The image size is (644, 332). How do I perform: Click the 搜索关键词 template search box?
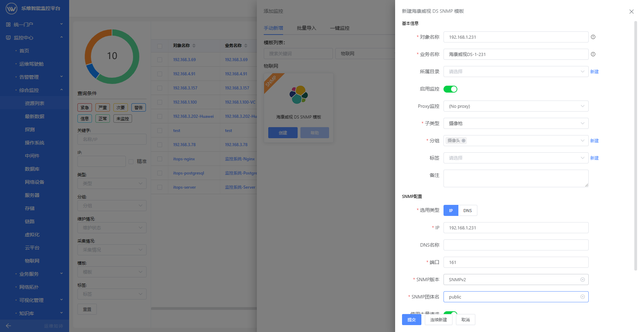(298, 54)
